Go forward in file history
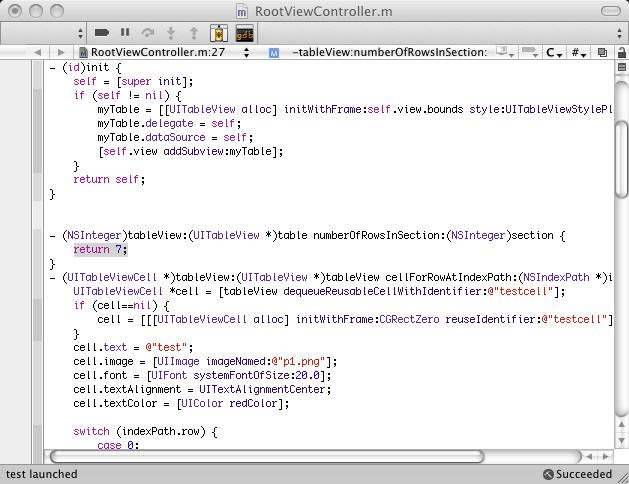 coord(61,52)
